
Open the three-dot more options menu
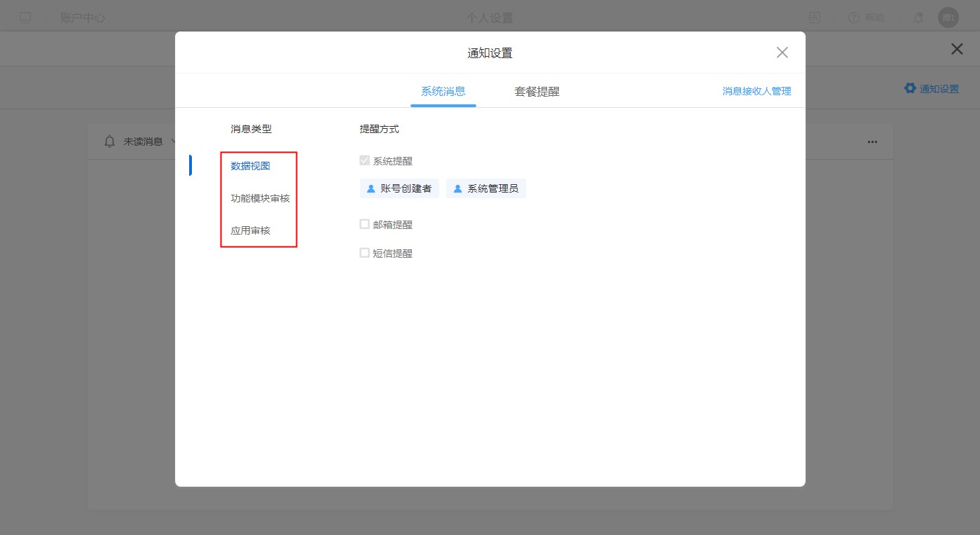tap(872, 141)
